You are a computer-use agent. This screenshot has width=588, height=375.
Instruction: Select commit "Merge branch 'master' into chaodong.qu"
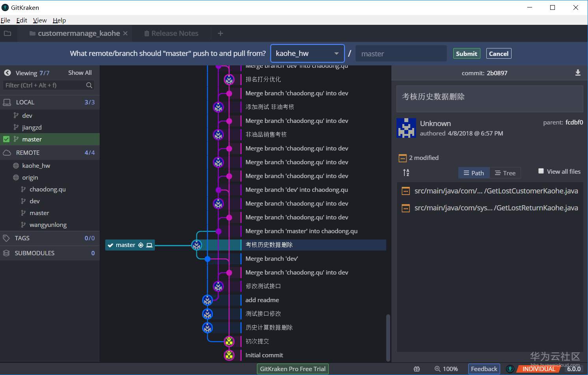[301, 231]
